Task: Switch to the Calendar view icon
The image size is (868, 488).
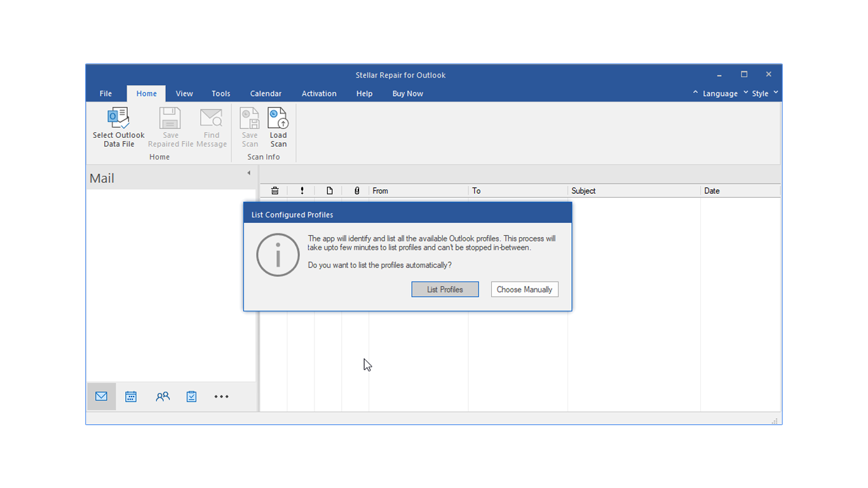Action: [x=131, y=396]
